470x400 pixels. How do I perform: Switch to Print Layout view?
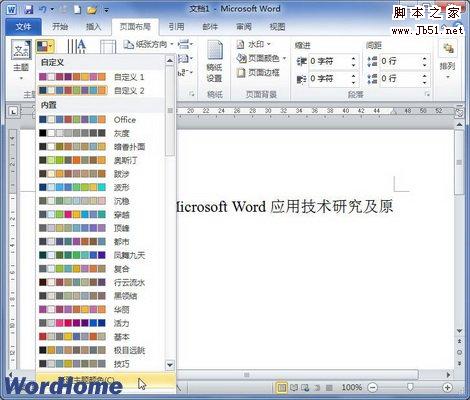tap(282, 388)
